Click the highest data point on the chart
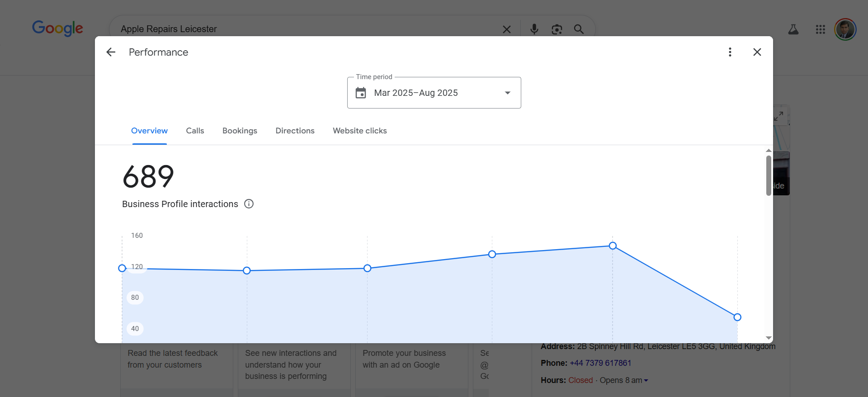The height and width of the screenshot is (397, 868). coord(613,246)
